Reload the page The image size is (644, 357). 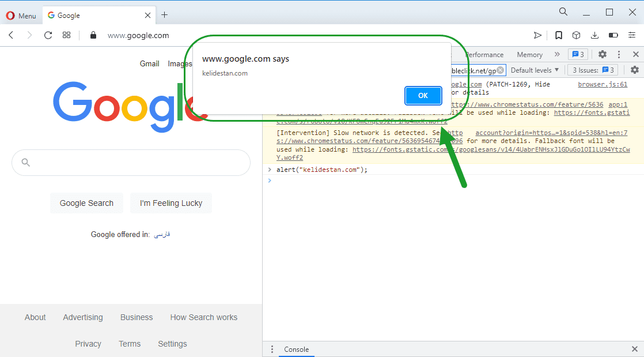point(48,35)
